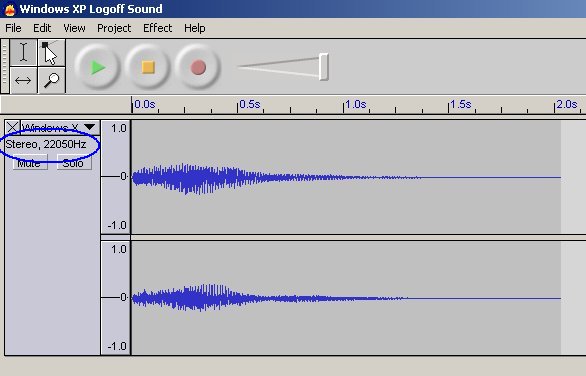Open the Effect menu
This screenshot has height=376, width=586.
[157, 28]
